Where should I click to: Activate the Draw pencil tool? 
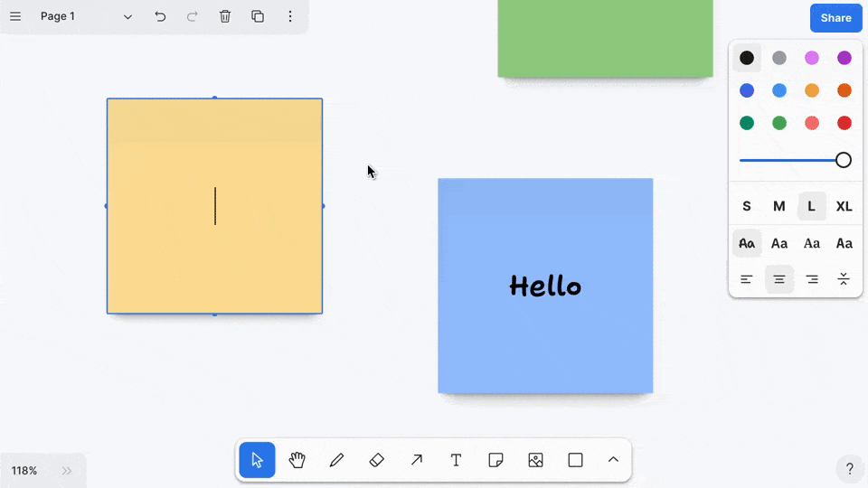coord(336,460)
